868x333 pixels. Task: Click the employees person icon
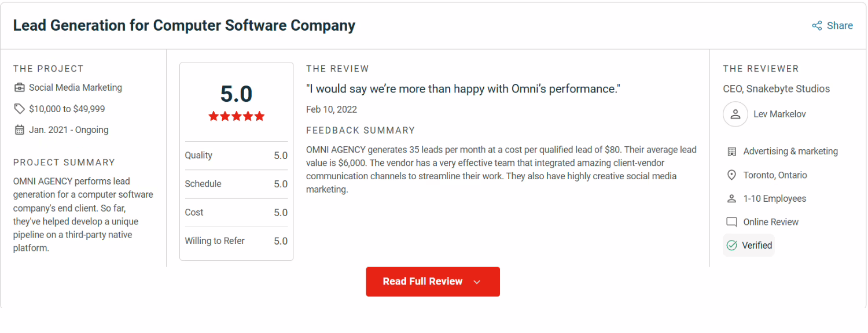(x=731, y=199)
